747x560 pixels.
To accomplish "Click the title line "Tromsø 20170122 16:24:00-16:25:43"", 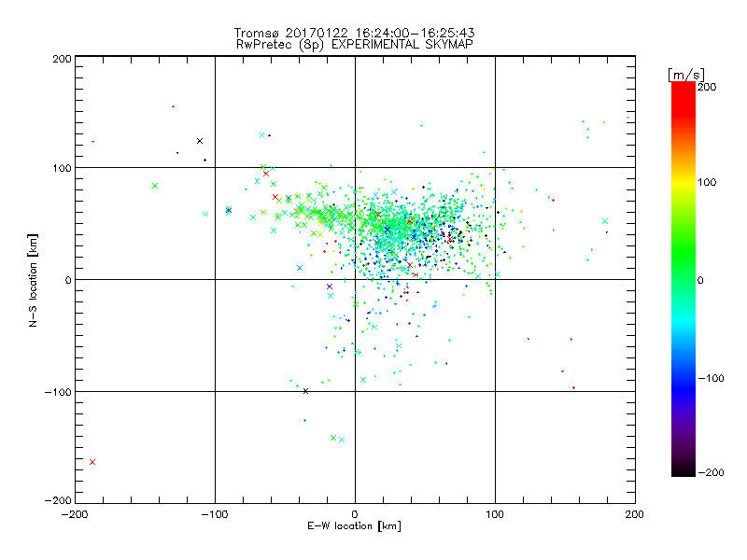I will click(355, 33).
